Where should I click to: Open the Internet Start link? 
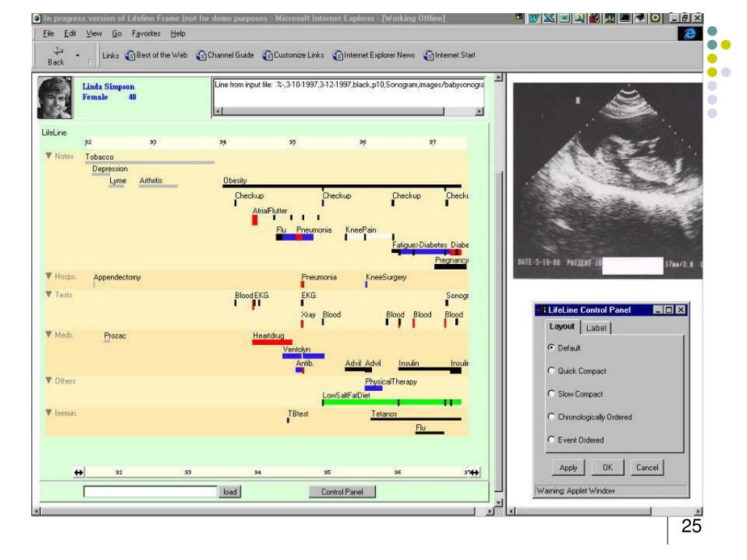coord(449,55)
